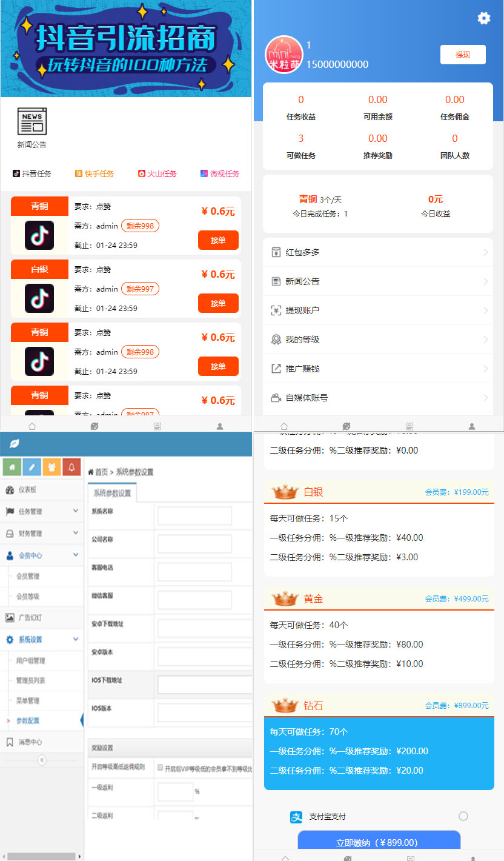Viewport: 504px width, 861px height.
Task: Open the profile person icon in bottom navigation
Action: coord(219,426)
